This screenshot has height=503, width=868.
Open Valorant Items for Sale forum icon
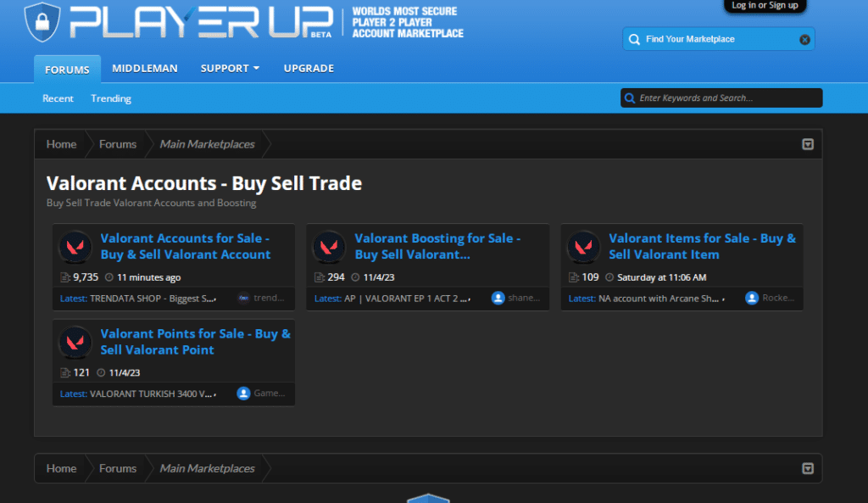pos(583,247)
